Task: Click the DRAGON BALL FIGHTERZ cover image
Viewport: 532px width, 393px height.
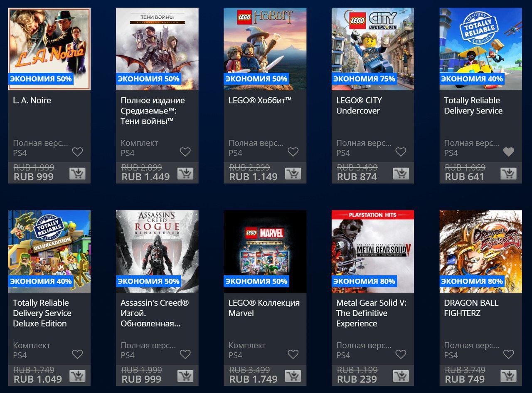Action: click(x=481, y=251)
